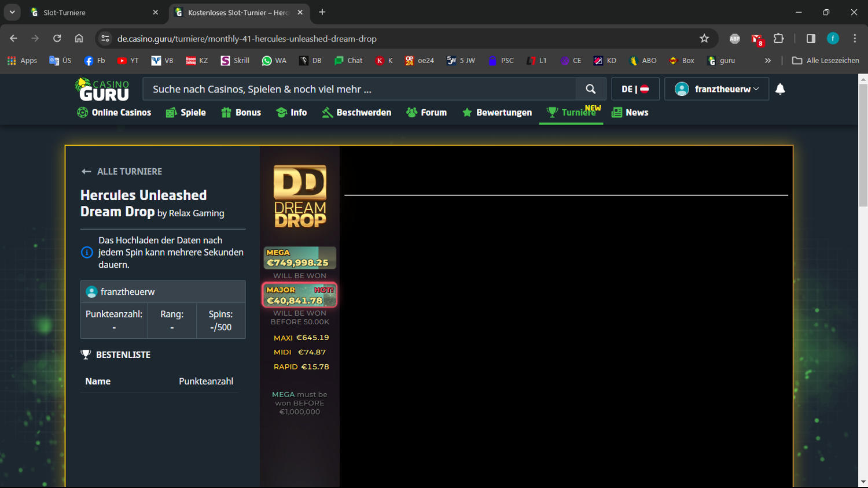The width and height of the screenshot is (868, 488).
Task: Click the MAJOR jackpot HOT banner
Action: point(300,295)
